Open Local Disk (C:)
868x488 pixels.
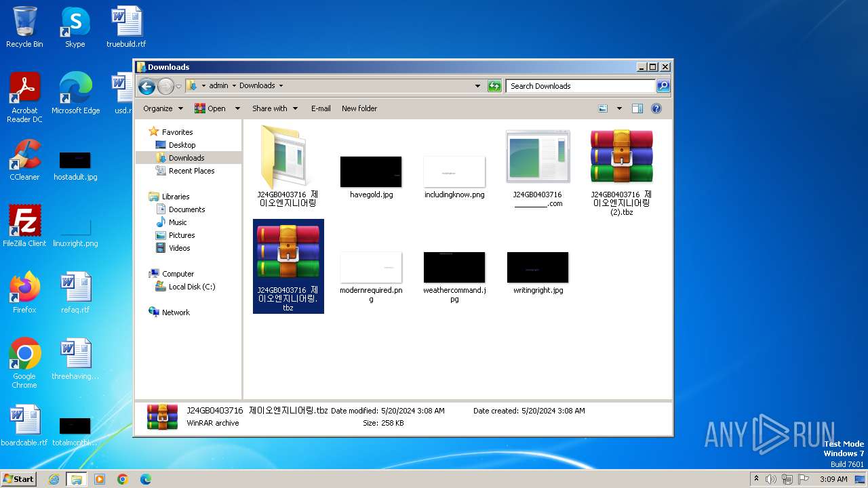[x=192, y=287]
